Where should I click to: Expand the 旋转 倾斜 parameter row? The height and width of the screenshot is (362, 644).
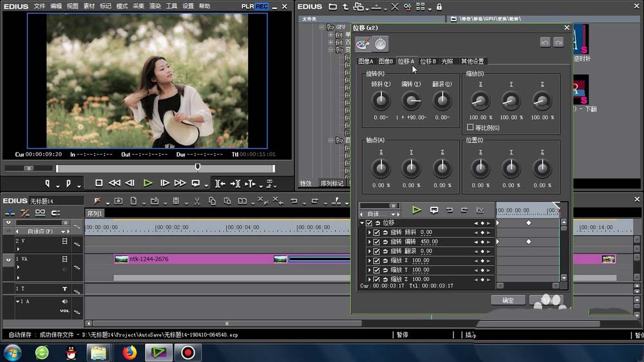pyautogui.click(x=370, y=232)
